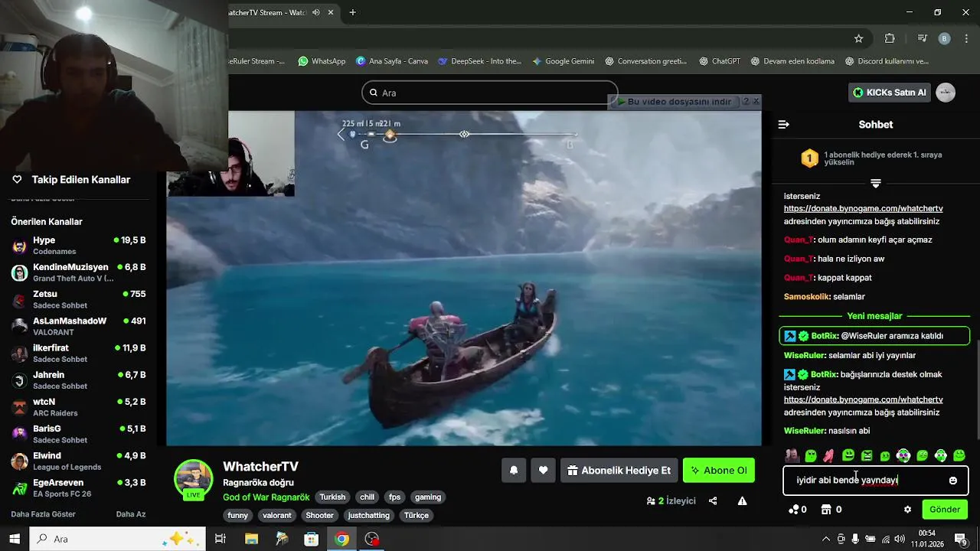Open the ilkerfirat recommended channel
Image resolution: width=980 pixels, height=551 pixels.
pyautogui.click(x=78, y=353)
